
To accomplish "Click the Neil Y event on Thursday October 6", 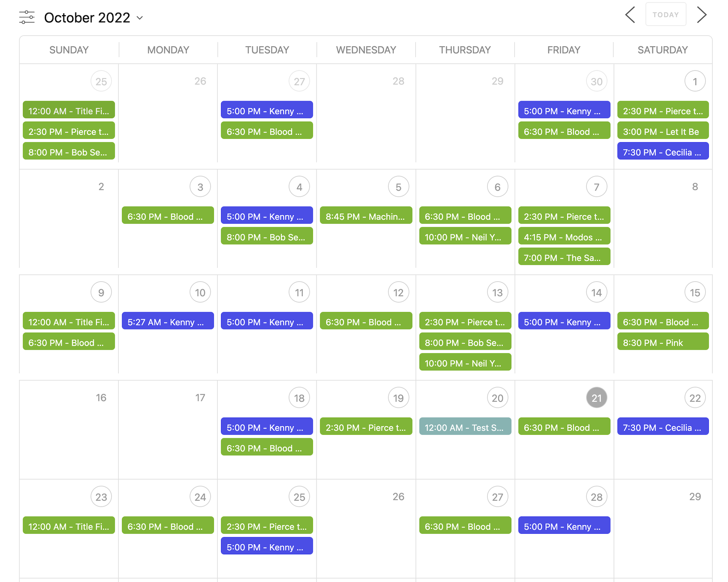I will click(x=464, y=236).
